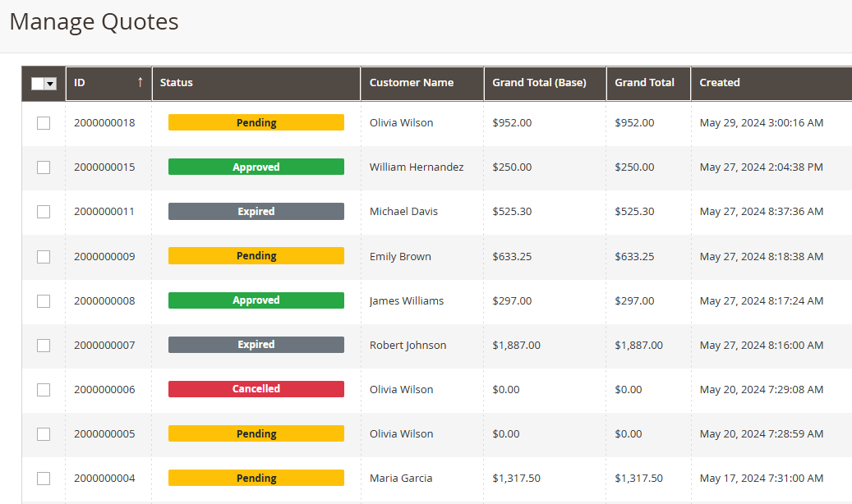This screenshot has height=504, width=852.
Task: Select the checkbox on the Cancelled quote row
Action: pyautogui.click(x=43, y=389)
